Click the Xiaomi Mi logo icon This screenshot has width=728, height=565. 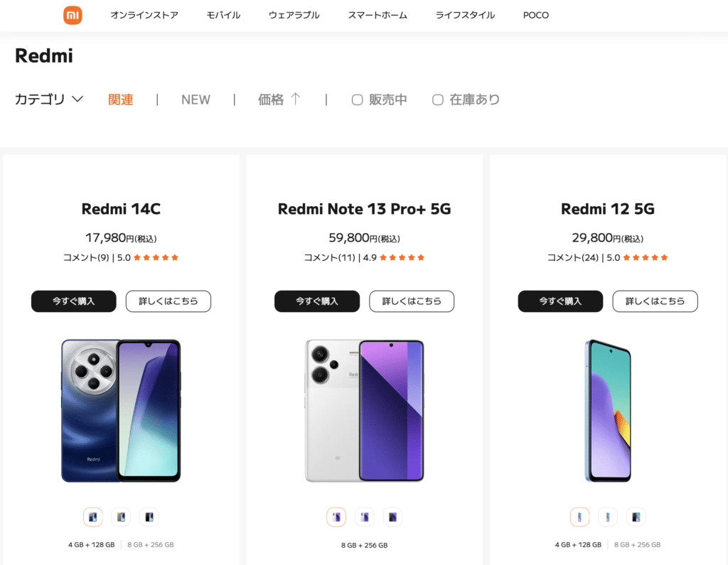[73, 16]
